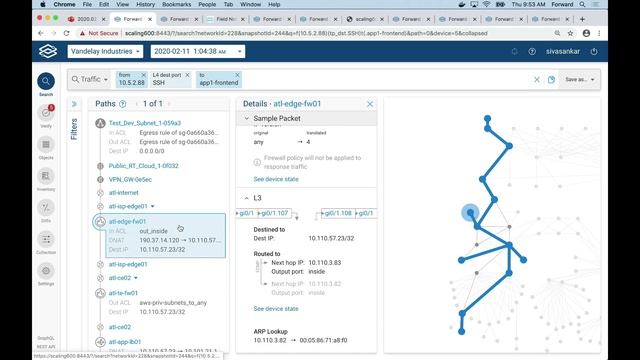Open the Diffs sidebar icon
This screenshot has width=640, height=360.
(x=46, y=207)
